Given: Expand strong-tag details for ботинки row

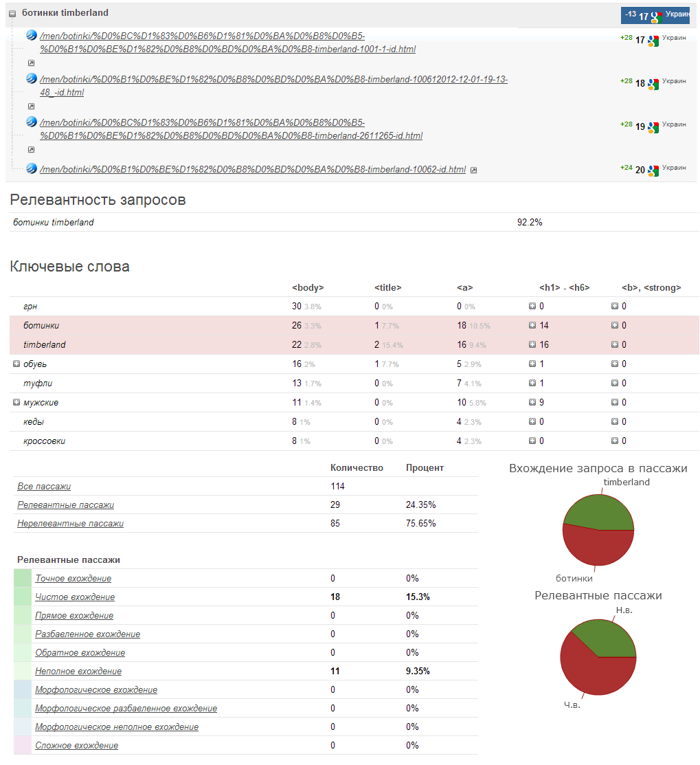Looking at the screenshot, I should point(615,325).
